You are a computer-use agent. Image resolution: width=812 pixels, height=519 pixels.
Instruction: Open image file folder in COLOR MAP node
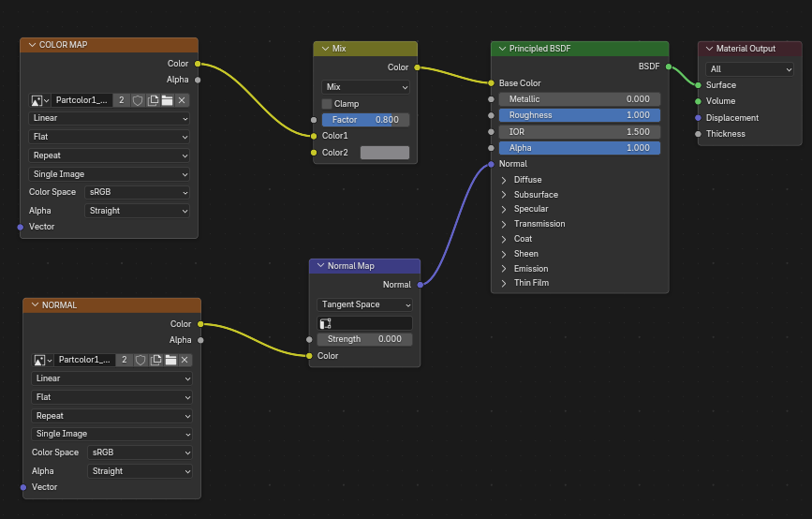tap(167, 100)
